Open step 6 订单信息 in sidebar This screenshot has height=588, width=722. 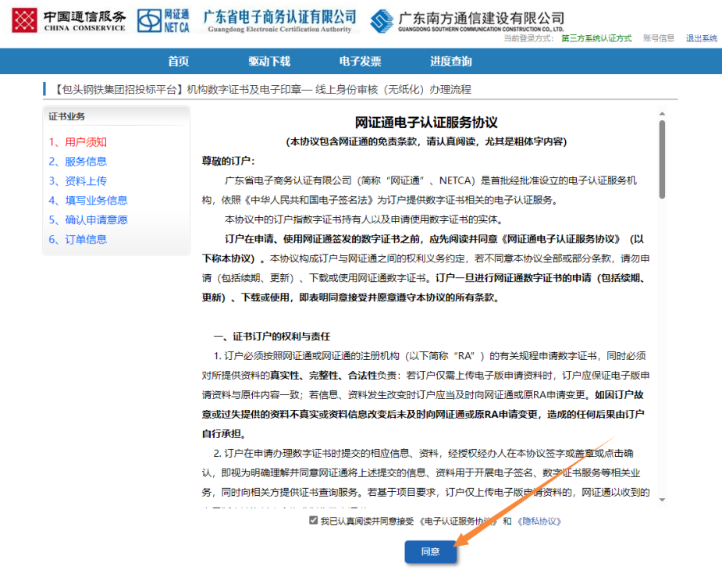pyautogui.click(x=77, y=240)
